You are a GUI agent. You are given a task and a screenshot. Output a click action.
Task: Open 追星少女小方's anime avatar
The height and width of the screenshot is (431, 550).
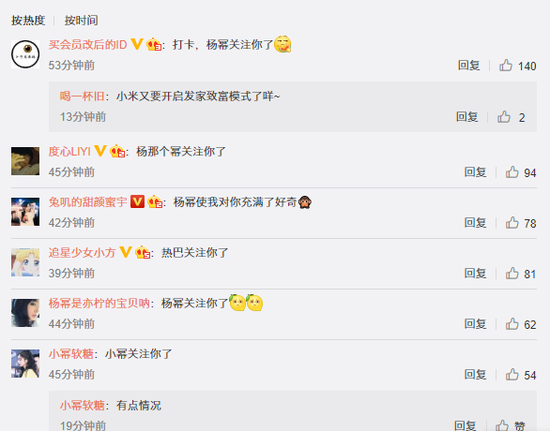[x=25, y=262]
